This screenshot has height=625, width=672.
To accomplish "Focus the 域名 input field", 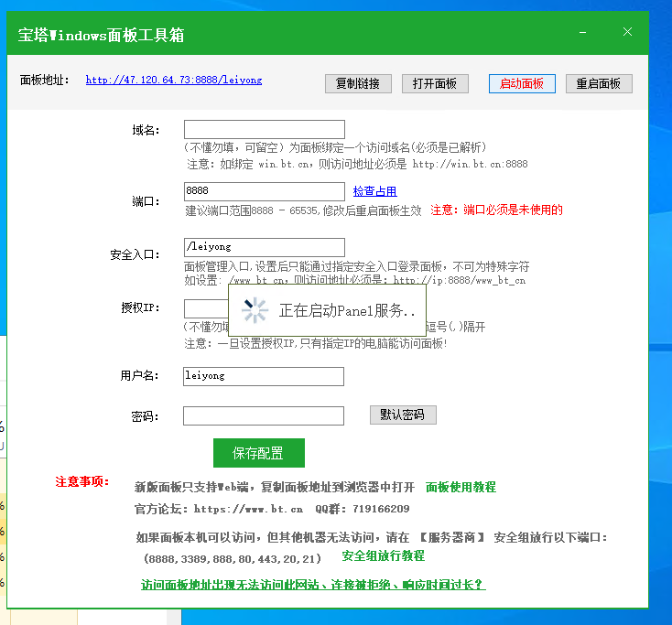I will click(x=264, y=129).
